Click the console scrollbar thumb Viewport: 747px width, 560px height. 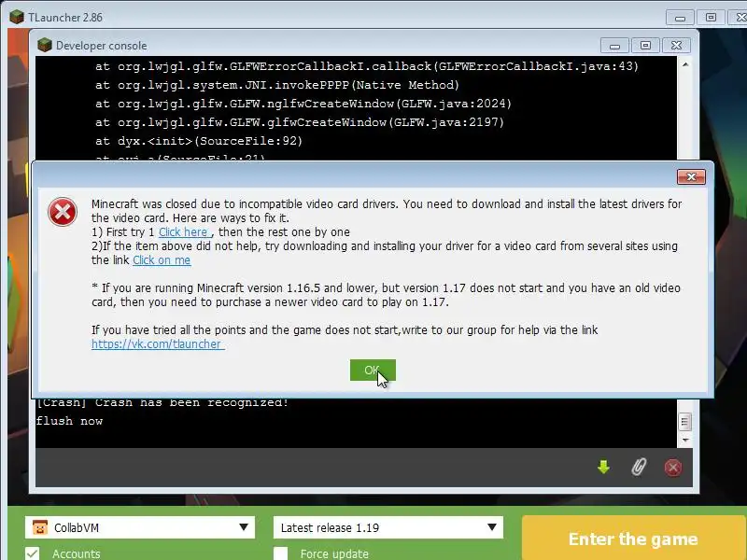tap(685, 422)
